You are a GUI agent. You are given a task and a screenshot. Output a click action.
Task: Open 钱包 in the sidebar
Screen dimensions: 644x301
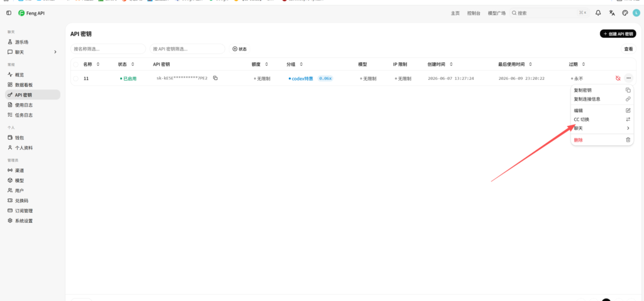pyautogui.click(x=33, y=138)
